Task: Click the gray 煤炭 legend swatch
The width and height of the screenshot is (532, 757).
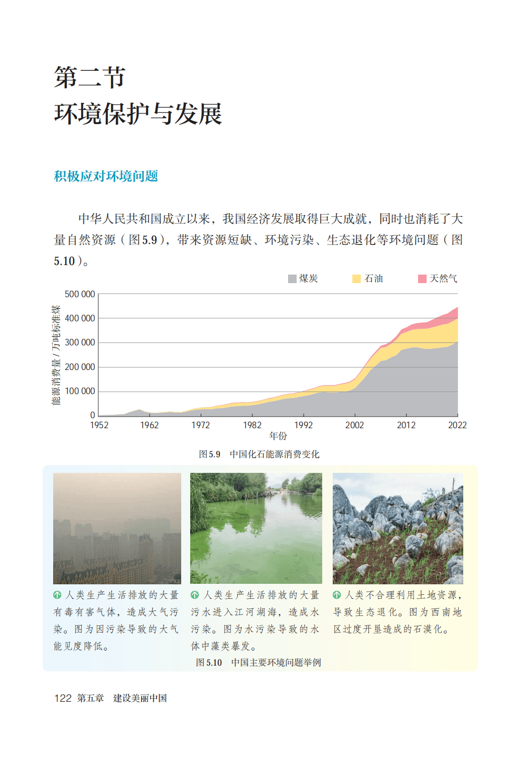Action: click(x=292, y=279)
